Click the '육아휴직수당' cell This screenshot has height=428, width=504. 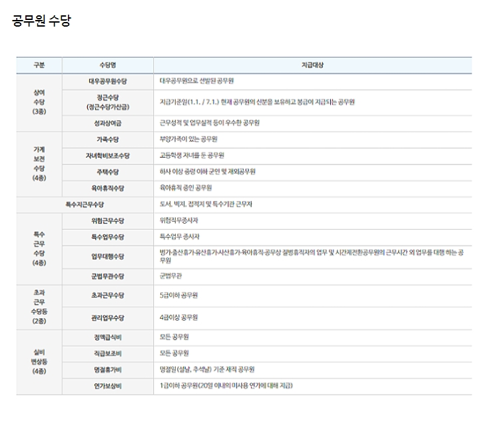click(108, 188)
